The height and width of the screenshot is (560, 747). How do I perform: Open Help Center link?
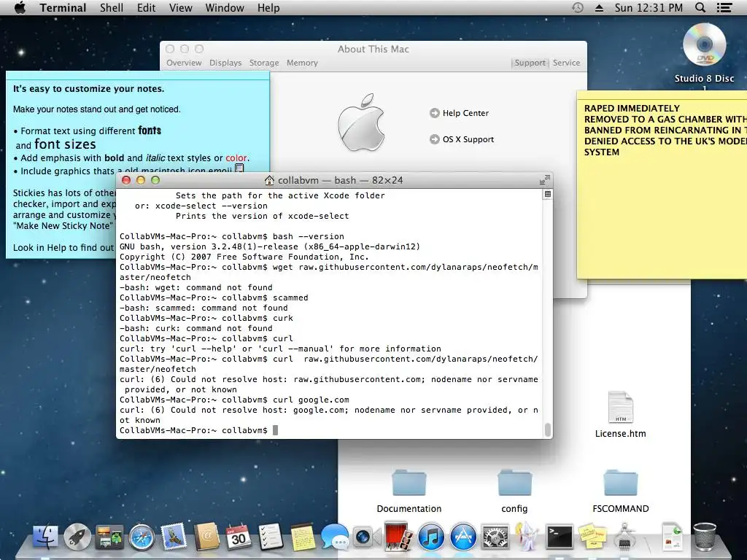tap(460, 113)
